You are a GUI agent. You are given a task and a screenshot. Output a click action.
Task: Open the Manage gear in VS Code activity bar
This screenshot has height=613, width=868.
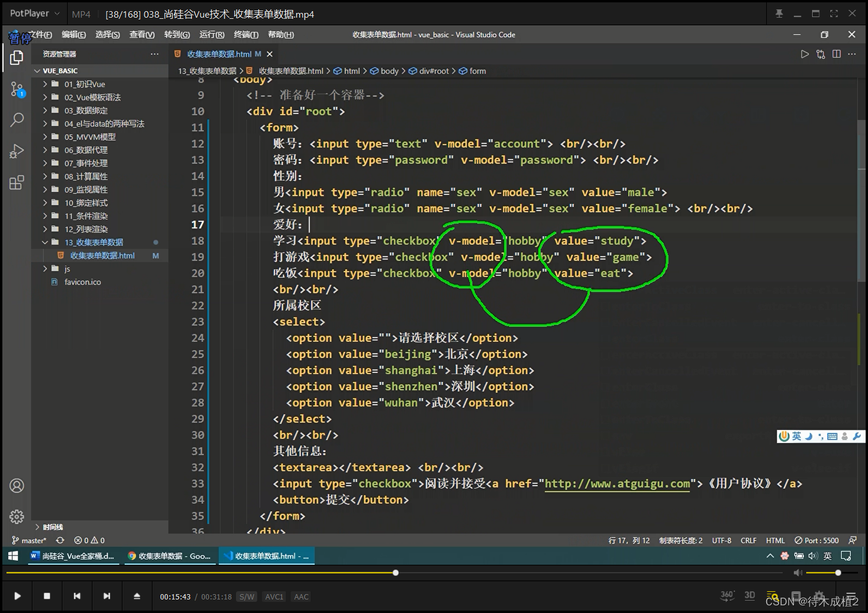(16, 517)
